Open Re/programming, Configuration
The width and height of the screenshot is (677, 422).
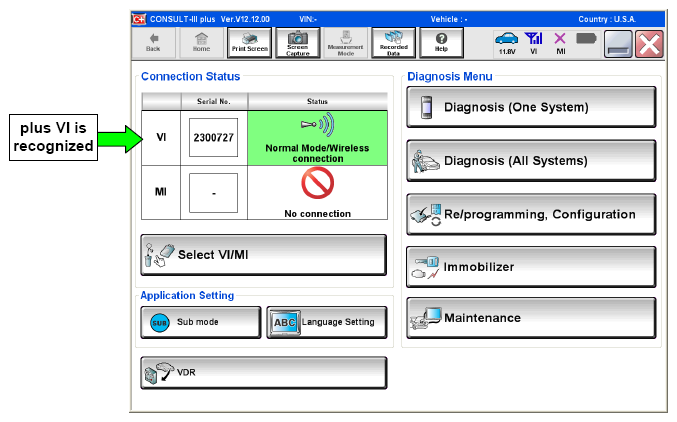click(530, 214)
